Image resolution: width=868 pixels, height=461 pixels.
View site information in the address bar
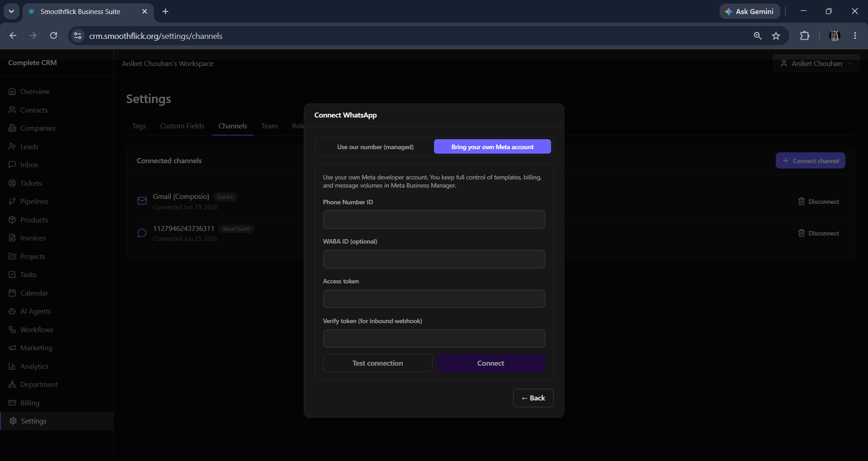point(78,36)
